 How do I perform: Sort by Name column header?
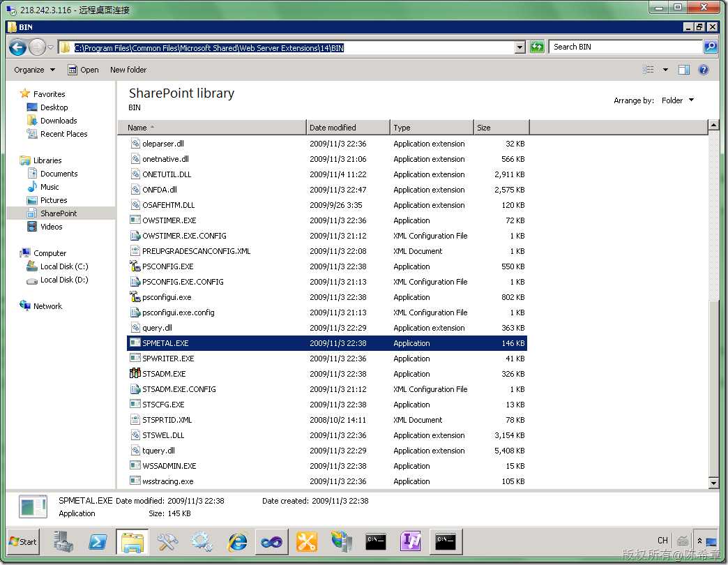pyautogui.click(x=212, y=128)
